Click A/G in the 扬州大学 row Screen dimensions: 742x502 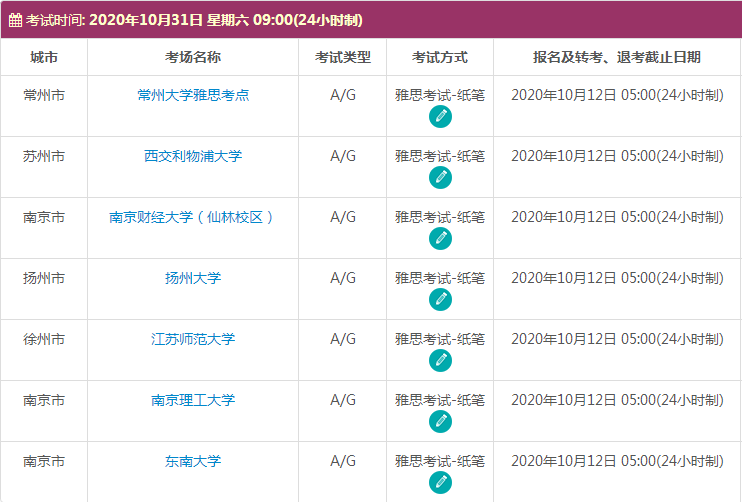tap(343, 278)
